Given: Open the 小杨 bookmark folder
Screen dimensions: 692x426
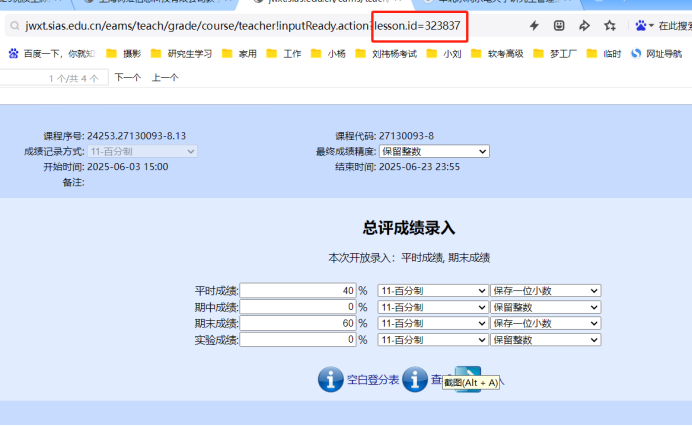Looking at the screenshot, I should 328,54.
